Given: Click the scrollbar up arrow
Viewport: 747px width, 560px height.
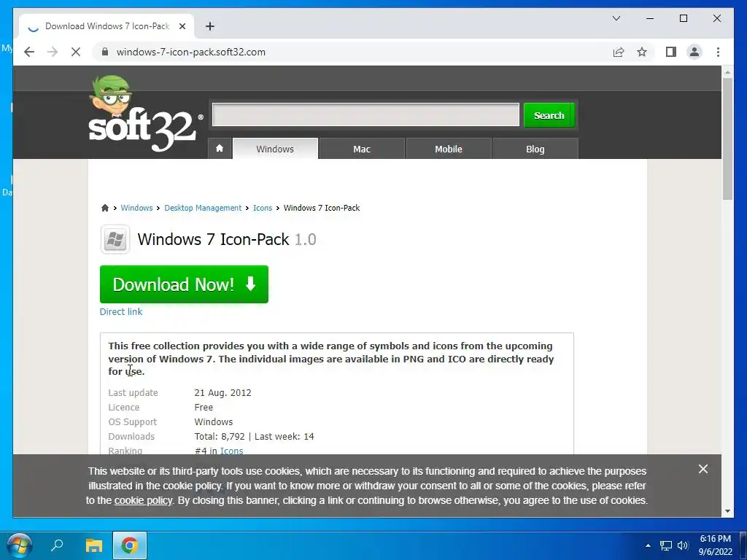Looking at the screenshot, I should (x=727, y=72).
